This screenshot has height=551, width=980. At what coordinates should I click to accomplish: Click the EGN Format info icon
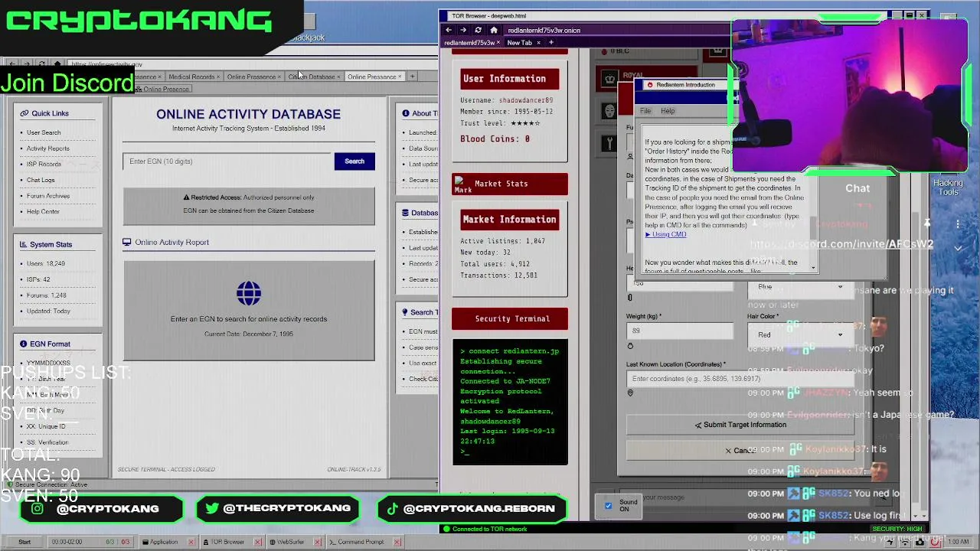coord(24,344)
